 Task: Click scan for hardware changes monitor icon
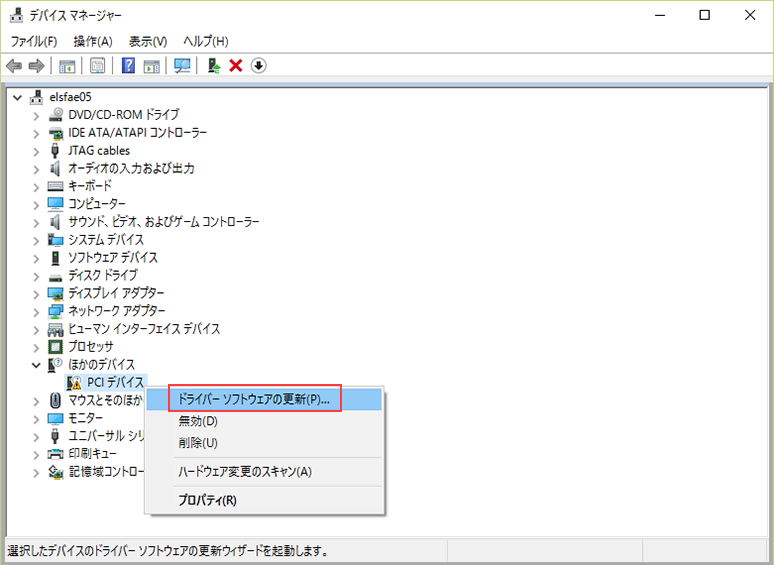tap(182, 66)
